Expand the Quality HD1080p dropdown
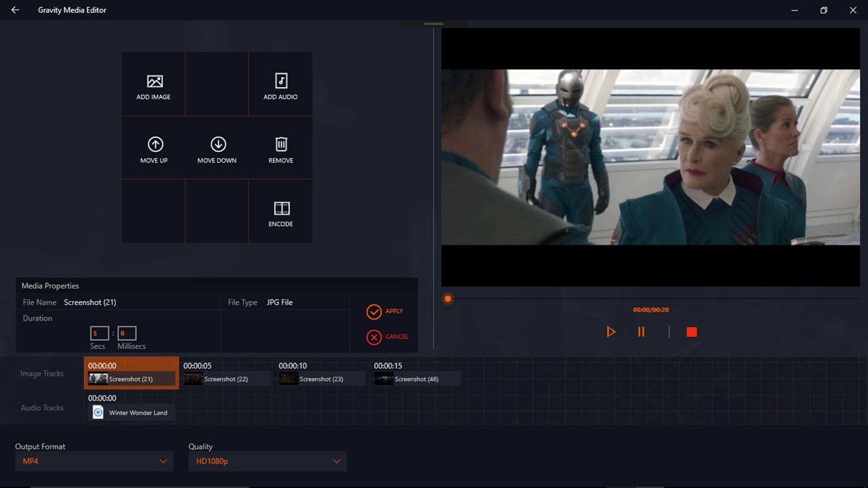Viewport: 868px width, 488px height. [268, 462]
